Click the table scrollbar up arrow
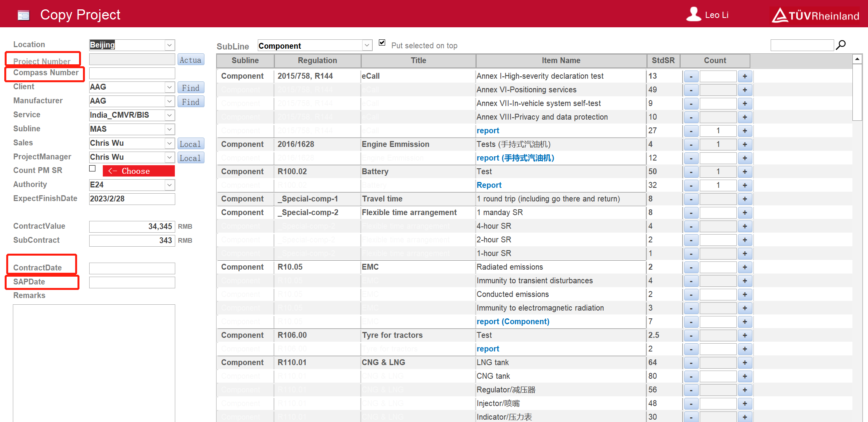 (857, 59)
